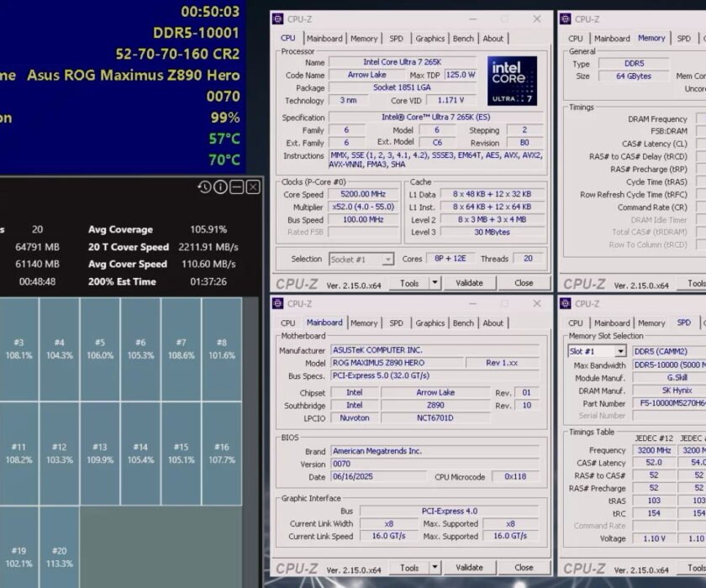Expand the Tools arrow in the Motherboard window

point(435,568)
